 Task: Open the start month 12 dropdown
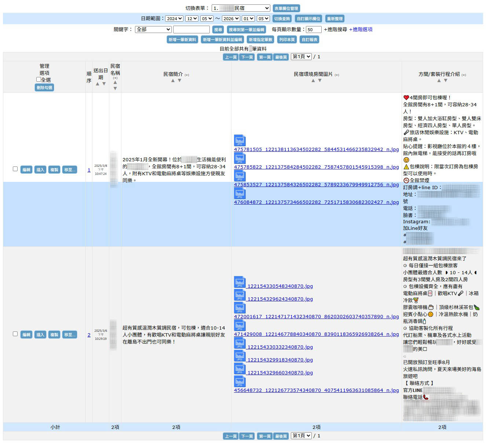(x=192, y=19)
